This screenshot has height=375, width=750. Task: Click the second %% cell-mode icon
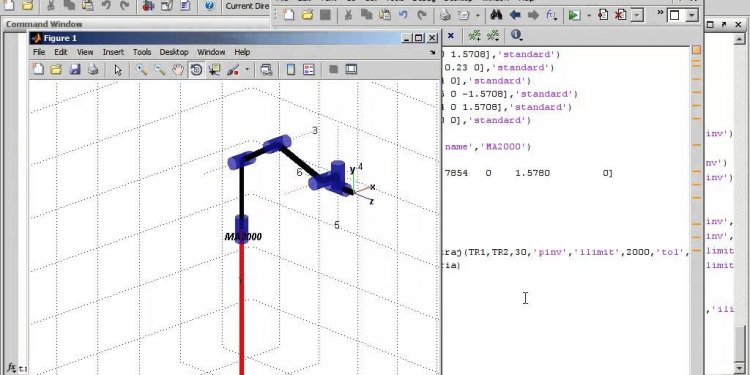(493, 35)
